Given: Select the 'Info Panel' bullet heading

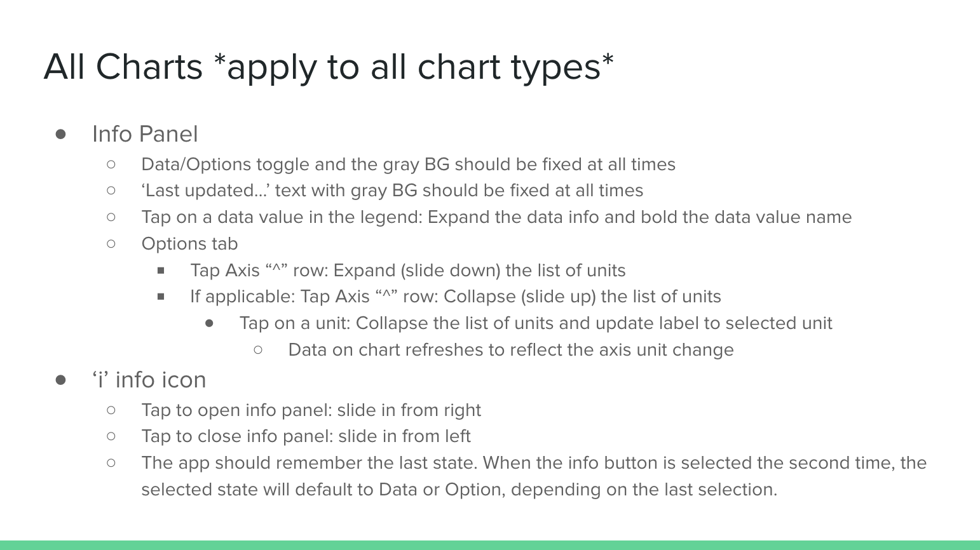Looking at the screenshot, I should pos(145,134).
